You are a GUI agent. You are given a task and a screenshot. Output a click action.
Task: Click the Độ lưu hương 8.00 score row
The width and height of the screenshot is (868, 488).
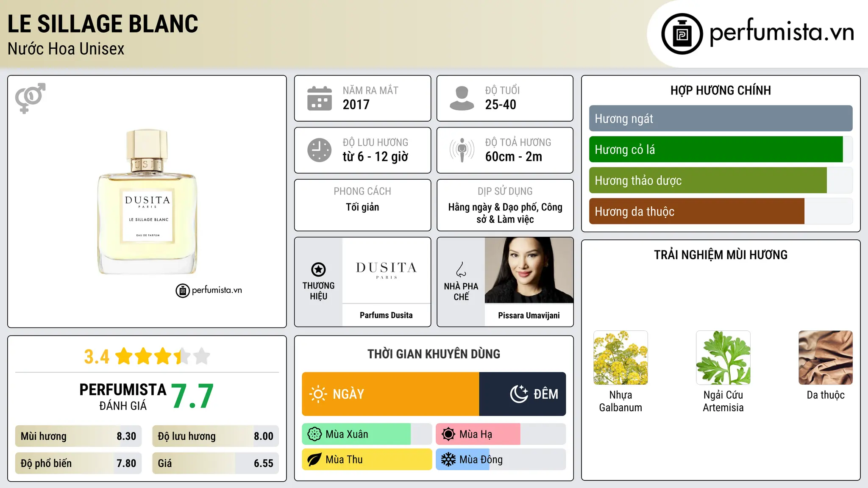point(216,436)
